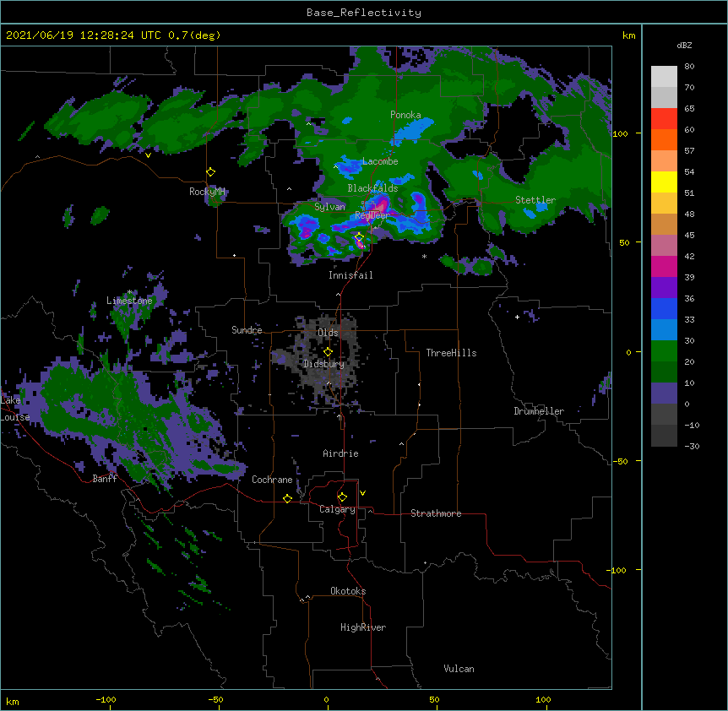Image resolution: width=728 pixels, height=711 pixels.
Task: Pick the magenta swatch in the dBZ legend
Action: click(x=664, y=266)
